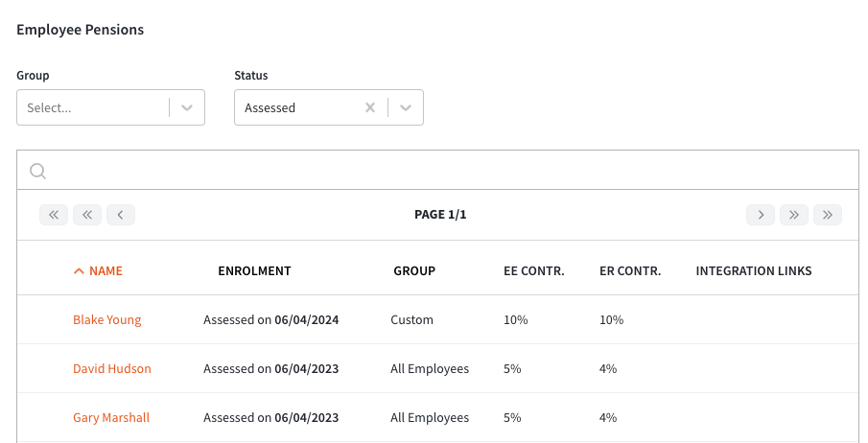Image resolution: width=868 pixels, height=443 pixels.
Task: Click 'Assessed on 06/04/2023' in David Hudson's row
Action: [x=271, y=369]
